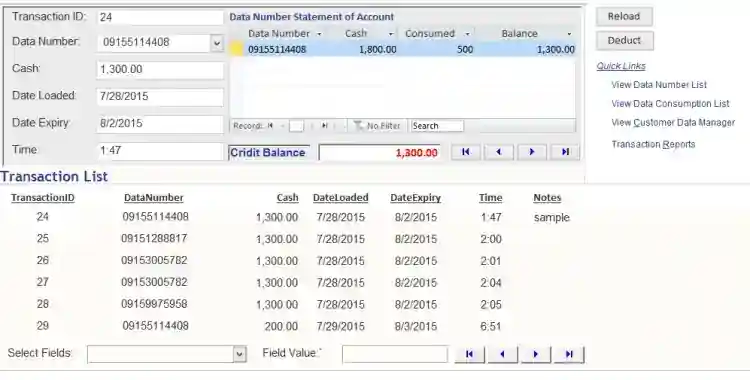
Task: Open Cash column header filter arrow
Action: click(391, 34)
